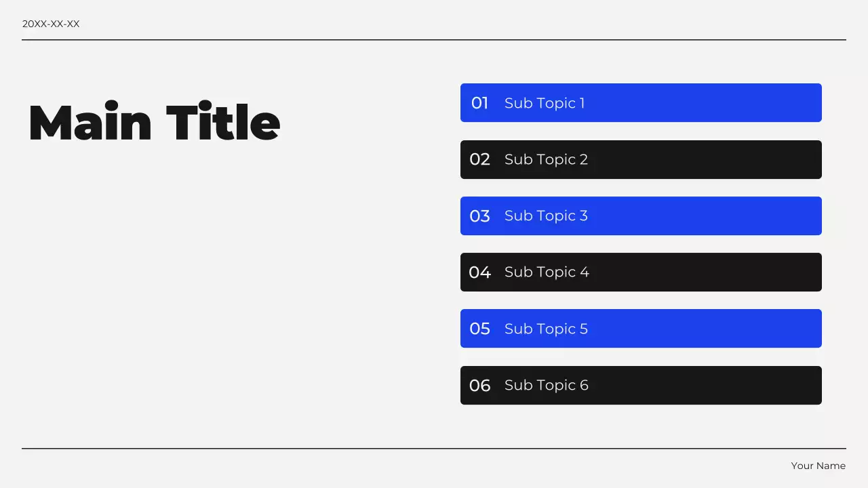Screen dimensions: 868x488
Task: Click the 01 number label
Action: tap(479, 103)
